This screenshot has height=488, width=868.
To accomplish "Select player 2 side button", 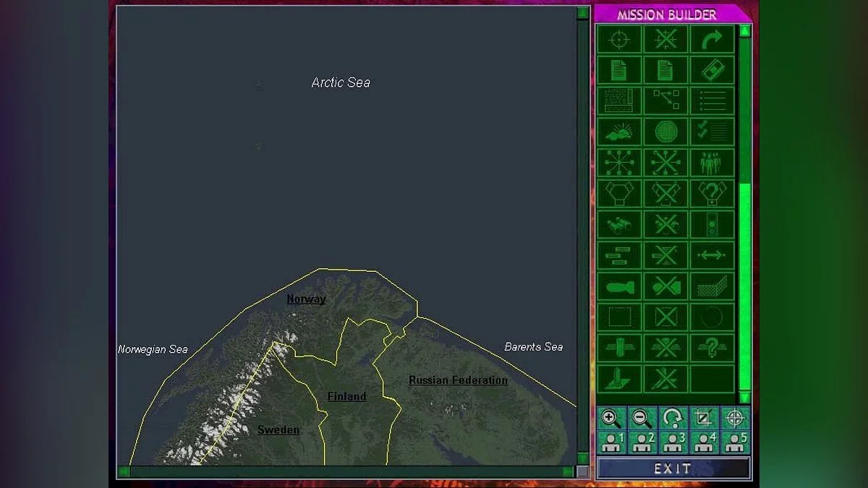I will click(x=642, y=442).
